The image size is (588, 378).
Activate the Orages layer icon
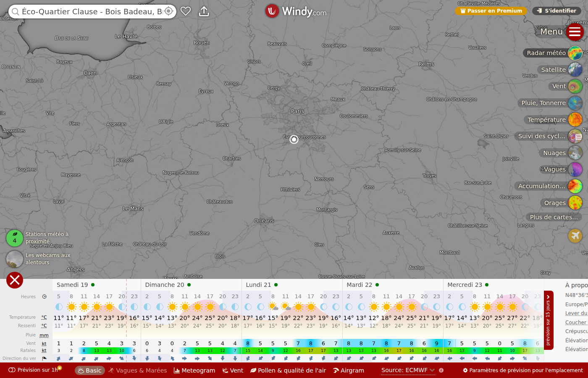click(x=575, y=203)
